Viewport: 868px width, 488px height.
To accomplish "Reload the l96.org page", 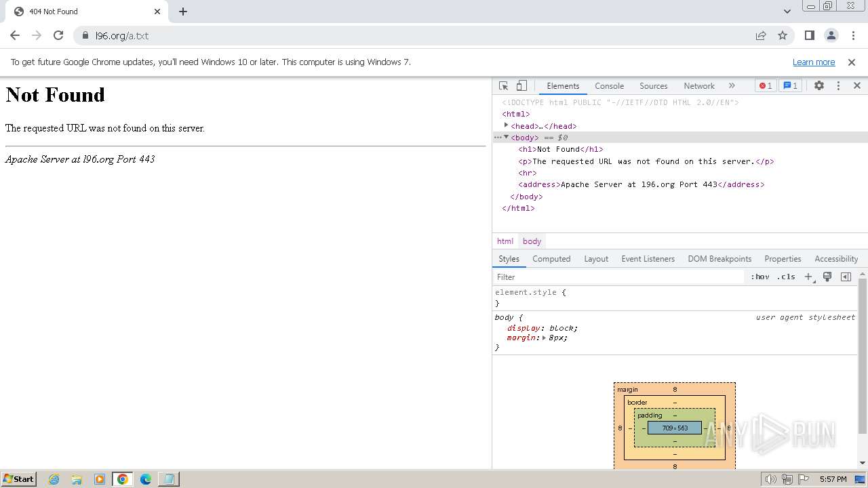I will 58,35.
